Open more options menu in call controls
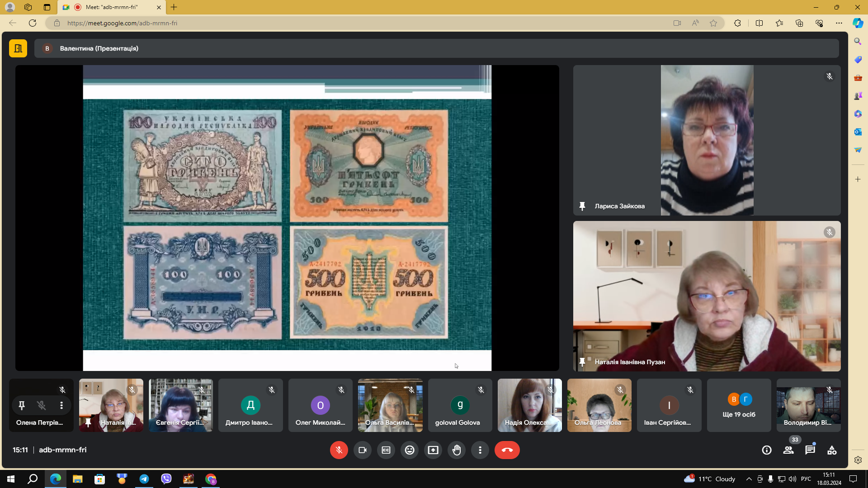This screenshot has height=488, width=868. 480,450
